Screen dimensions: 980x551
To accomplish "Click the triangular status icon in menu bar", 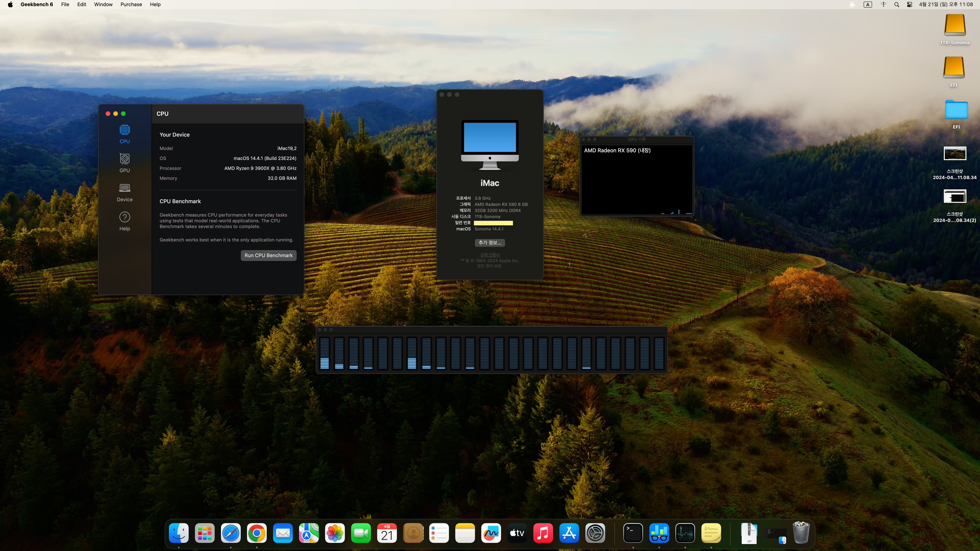I will [x=852, y=5].
